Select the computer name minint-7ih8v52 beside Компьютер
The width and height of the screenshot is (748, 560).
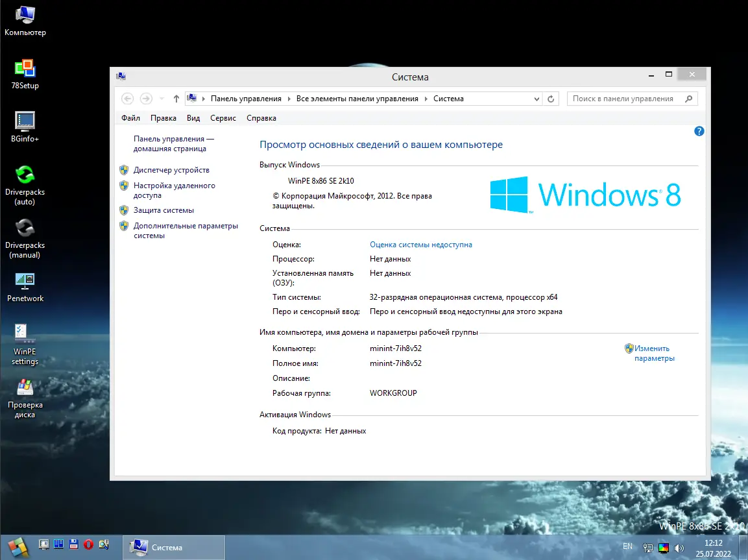click(396, 348)
